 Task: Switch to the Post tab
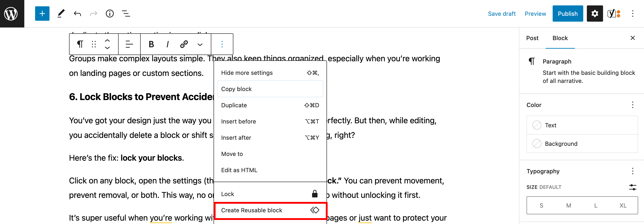[x=532, y=38]
